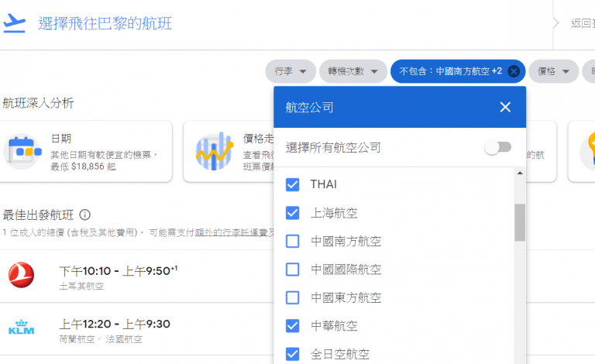
Task: Open the 日期 insight card calendar icon
Action: 22,152
